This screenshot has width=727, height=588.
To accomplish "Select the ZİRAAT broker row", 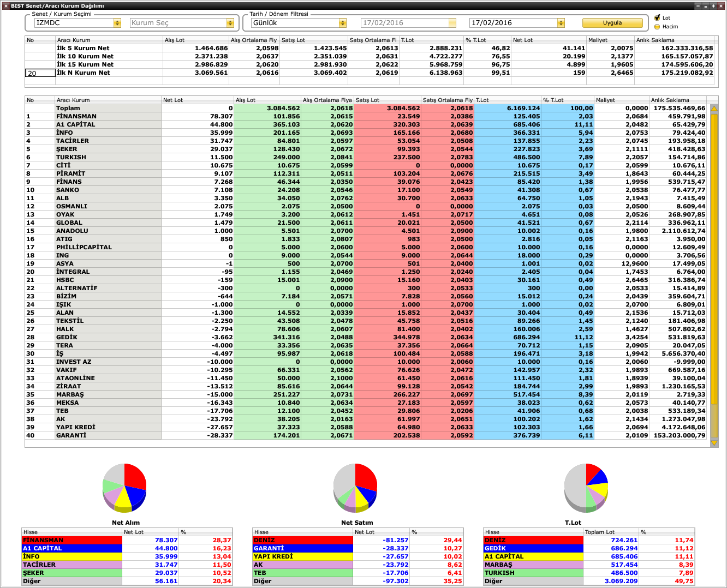I will [366, 386].
